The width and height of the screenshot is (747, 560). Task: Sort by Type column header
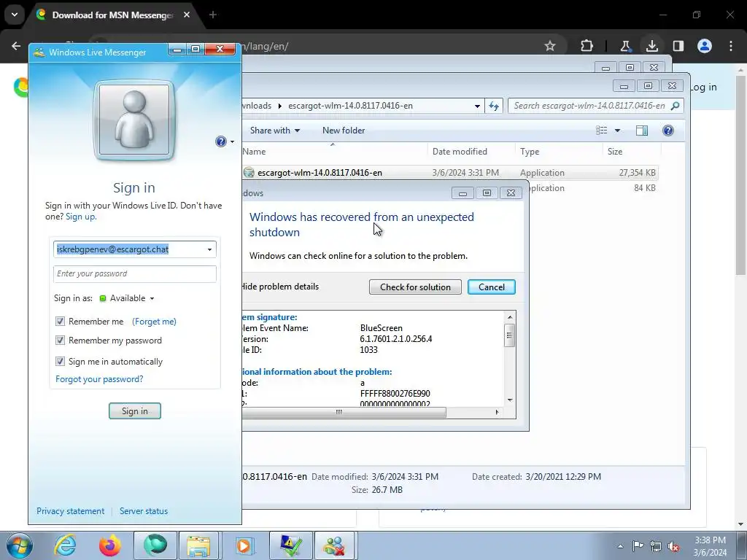point(559,152)
